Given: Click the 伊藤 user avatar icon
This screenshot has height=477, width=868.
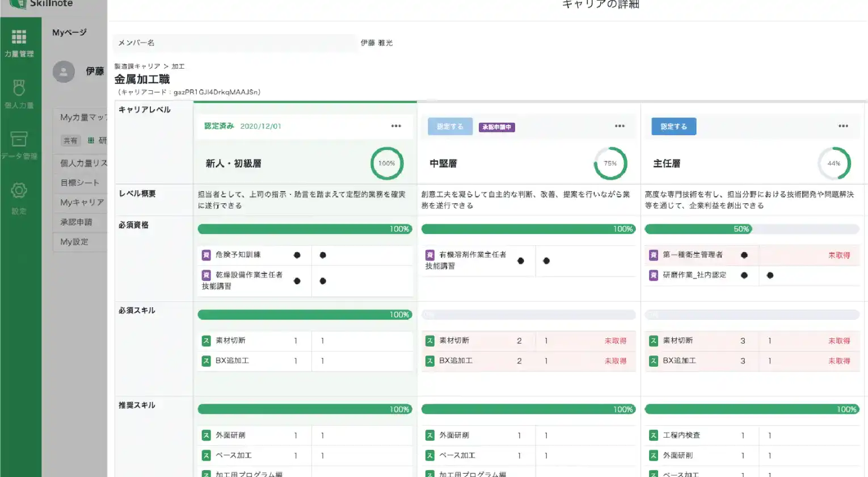Looking at the screenshot, I should 64,72.
